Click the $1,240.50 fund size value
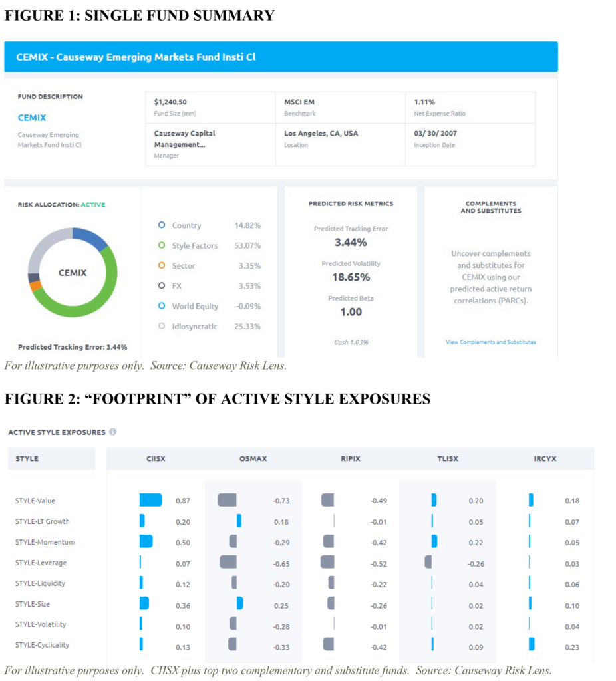 pos(170,102)
